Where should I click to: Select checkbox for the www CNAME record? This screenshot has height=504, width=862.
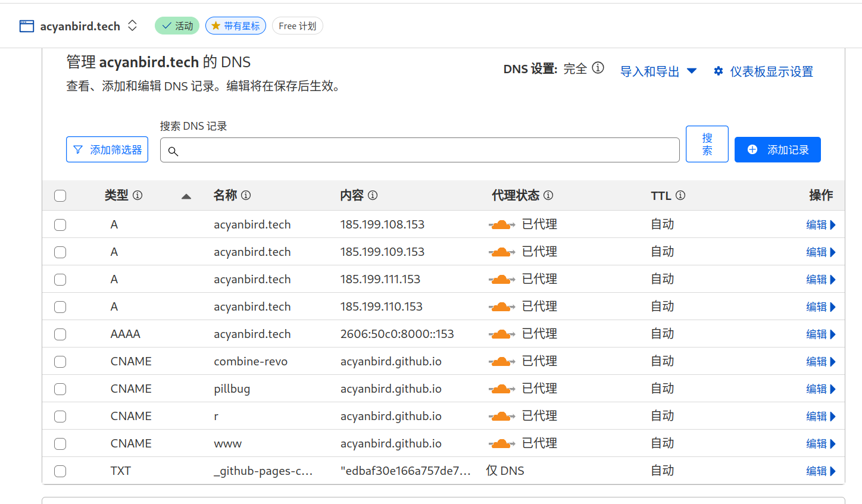pyautogui.click(x=60, y=444)
